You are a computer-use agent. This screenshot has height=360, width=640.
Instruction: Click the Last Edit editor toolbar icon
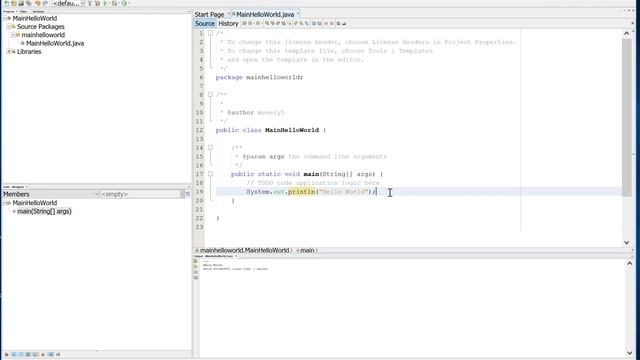(244, 23)
